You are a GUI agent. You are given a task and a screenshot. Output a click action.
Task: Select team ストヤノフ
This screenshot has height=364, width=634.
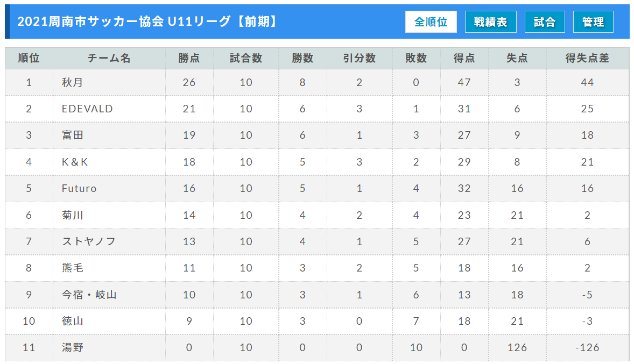pos(89,241)
